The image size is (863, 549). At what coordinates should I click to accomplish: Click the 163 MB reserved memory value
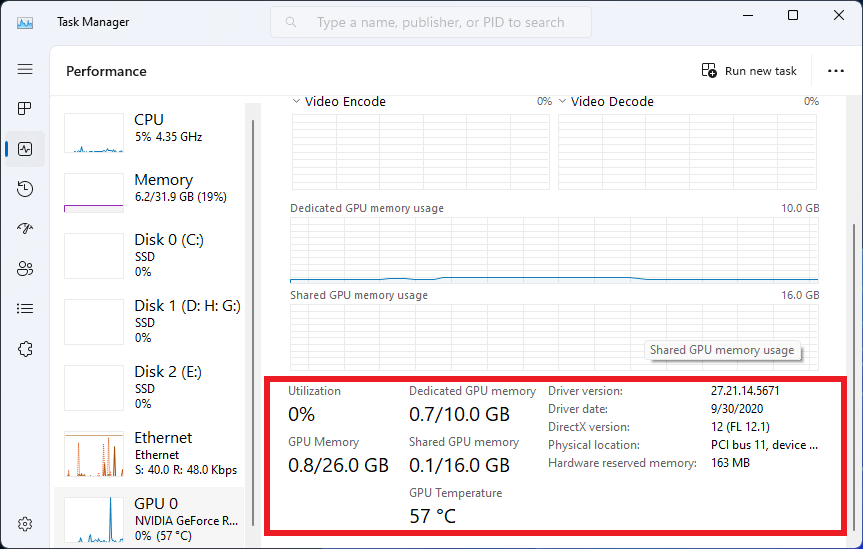[730, 463]
